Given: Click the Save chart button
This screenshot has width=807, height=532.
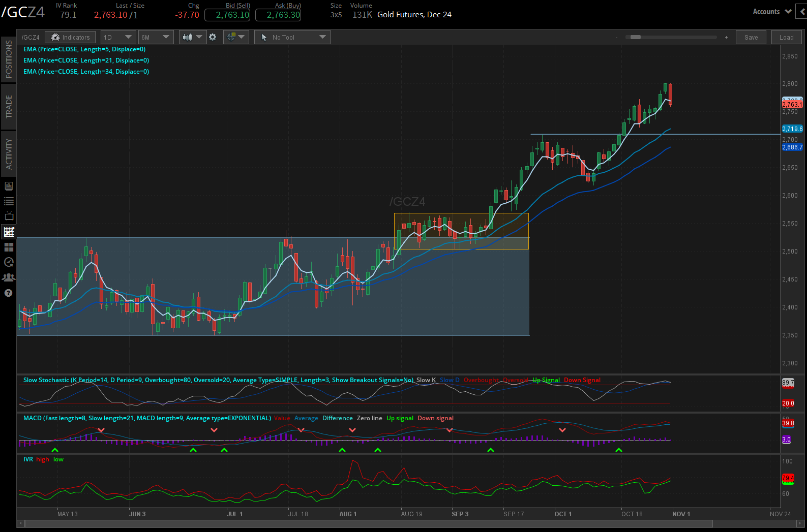Looking at the screenshot, I should coord(751,37).
